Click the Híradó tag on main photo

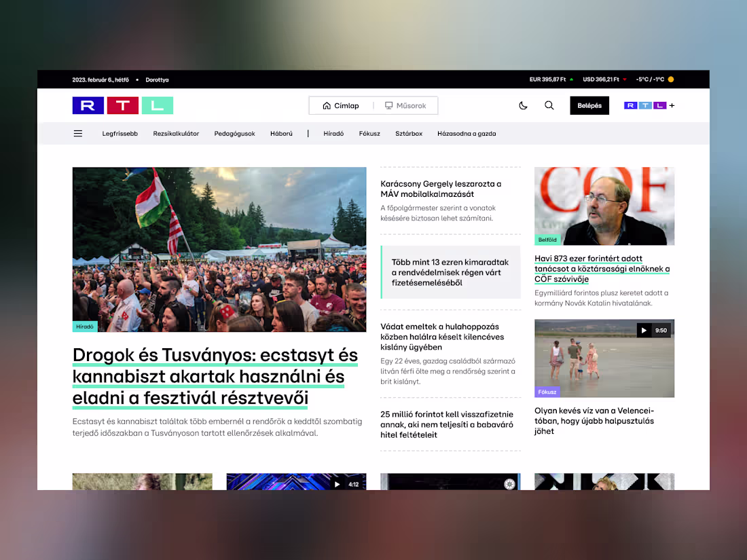(85, 326)
